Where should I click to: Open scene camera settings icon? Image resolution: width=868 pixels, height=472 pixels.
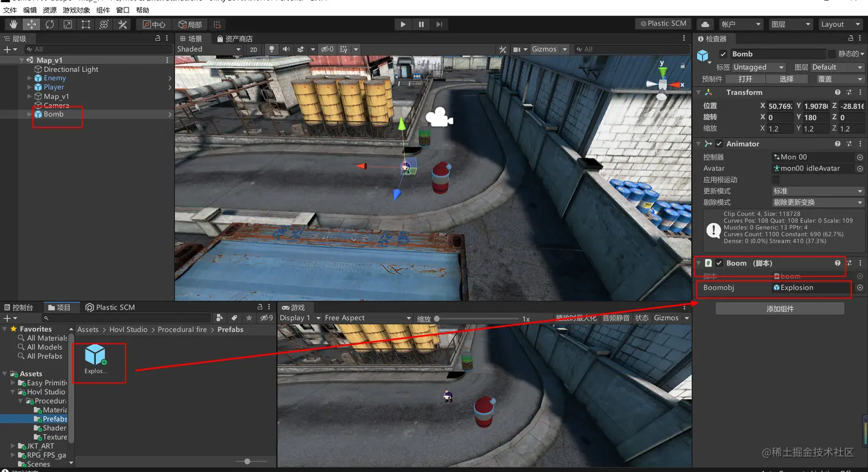click(517, 49)
